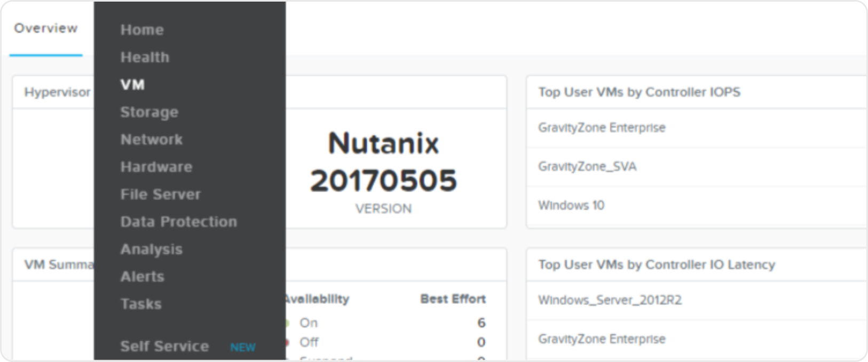This screenshot has width=868, height=362.
Task: Click the Best Effort column header
Action: pyautogui.click(x=453, y=299)
